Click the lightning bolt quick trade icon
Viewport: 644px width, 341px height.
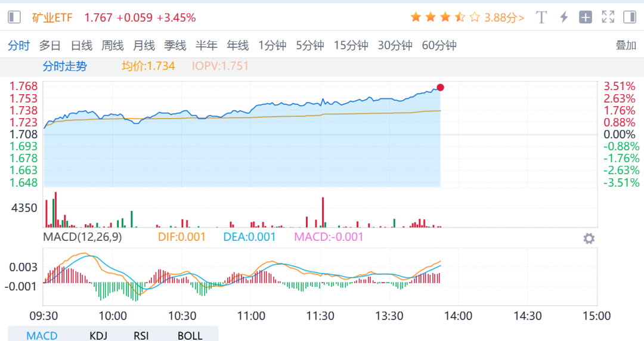point(563,17)
